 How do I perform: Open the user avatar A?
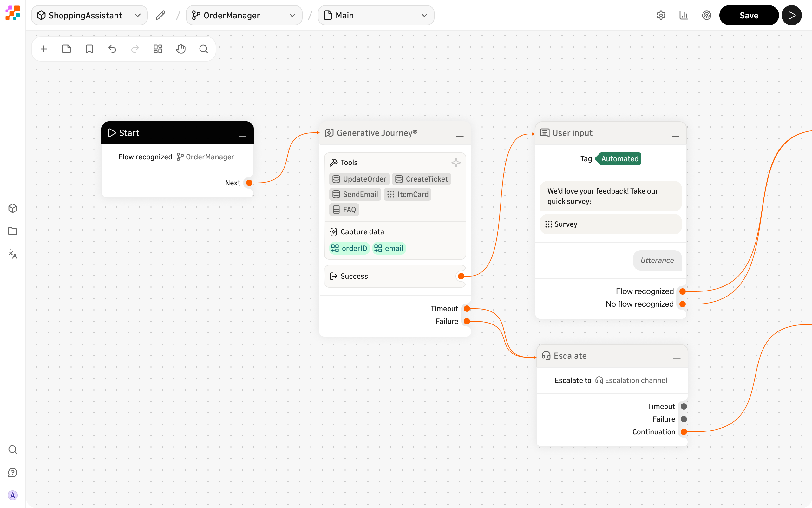click(x=13, y=495)
